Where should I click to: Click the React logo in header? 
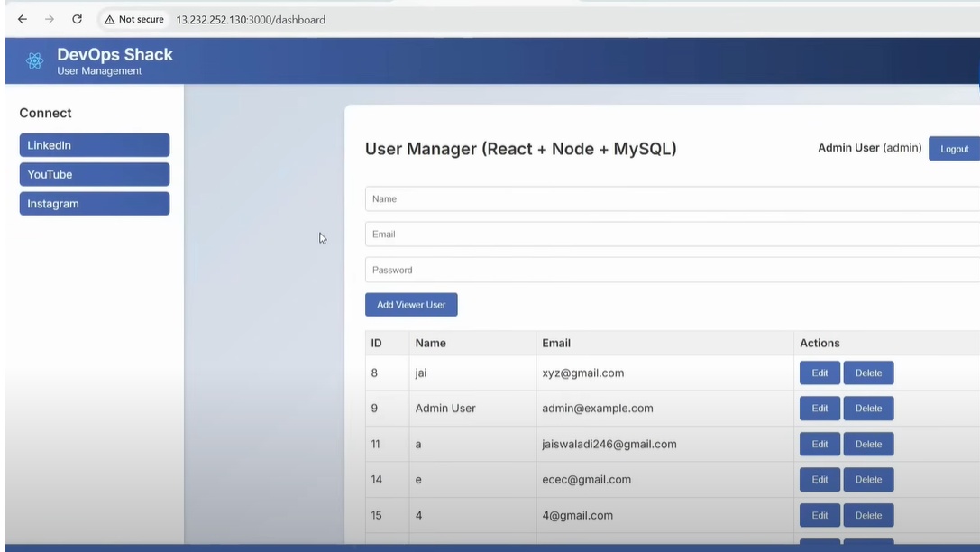(x=35, y=61)
